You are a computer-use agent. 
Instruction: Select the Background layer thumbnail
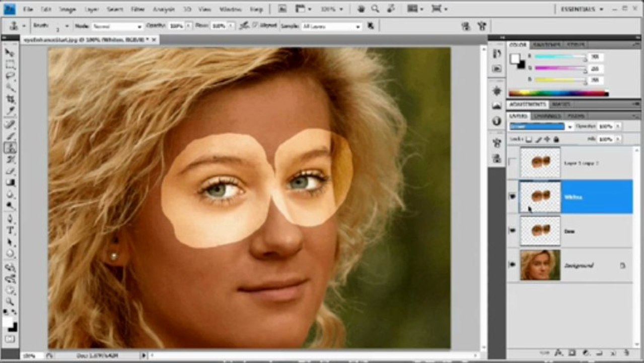point(540,265)
